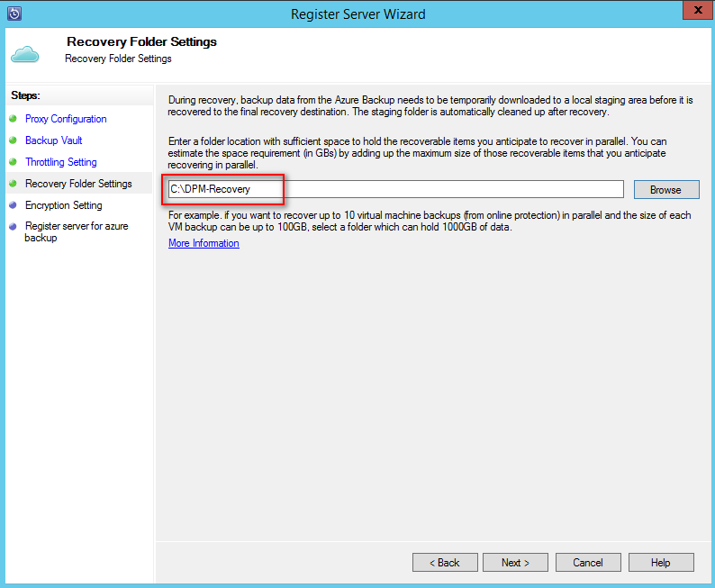Open wizard Help
715x588 pixels.
(661, 563)
